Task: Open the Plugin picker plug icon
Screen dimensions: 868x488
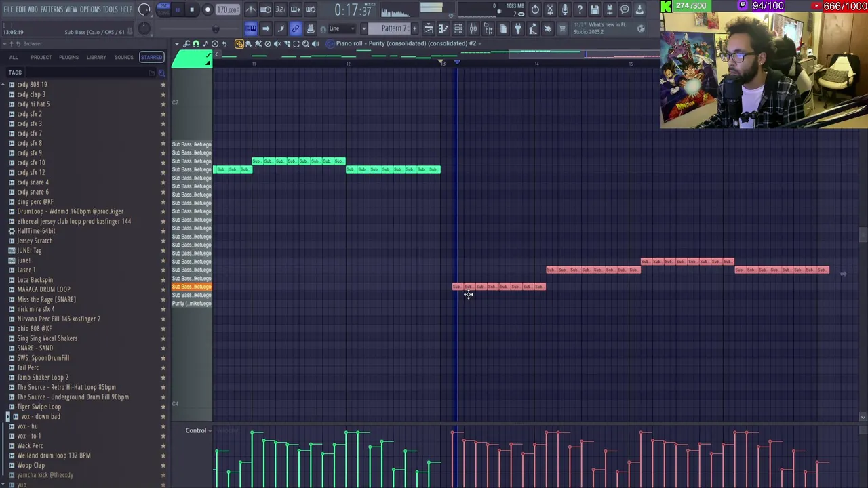Action: pos(517,28)
